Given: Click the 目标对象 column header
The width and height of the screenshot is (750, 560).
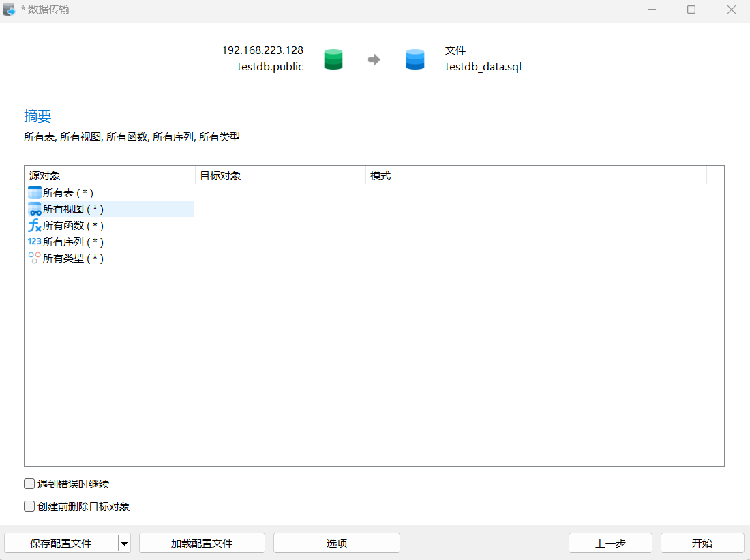Looking at the screenshot, I should (280, 175).
